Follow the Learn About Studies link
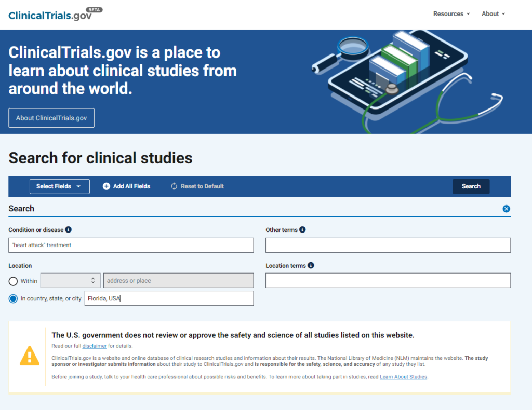 [x=403, y=377]
